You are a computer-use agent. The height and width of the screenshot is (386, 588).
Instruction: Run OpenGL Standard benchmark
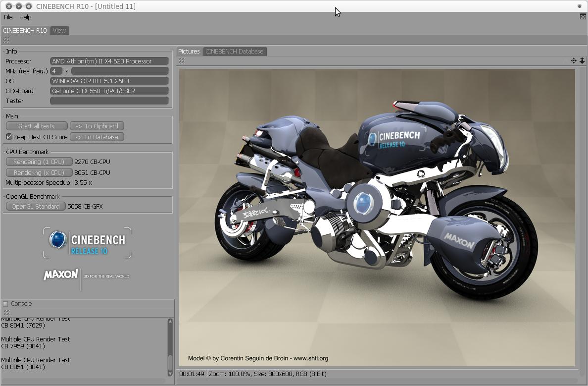[36, 206]
